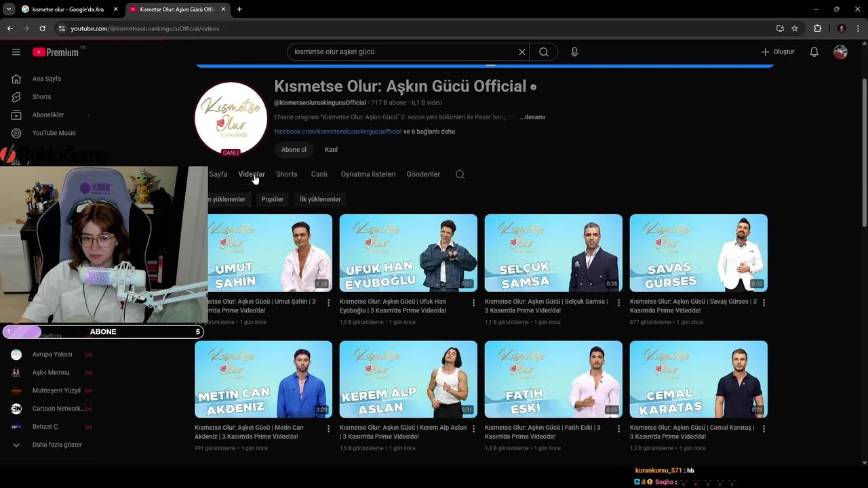Switch to Videolar channel tab
This screenshot has width=868, height=488.
click(252, 174)
